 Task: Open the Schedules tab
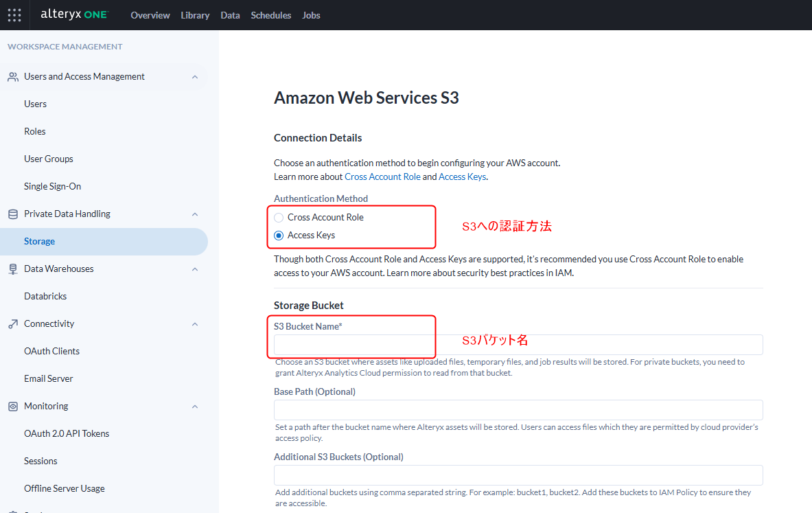(271, 16)
